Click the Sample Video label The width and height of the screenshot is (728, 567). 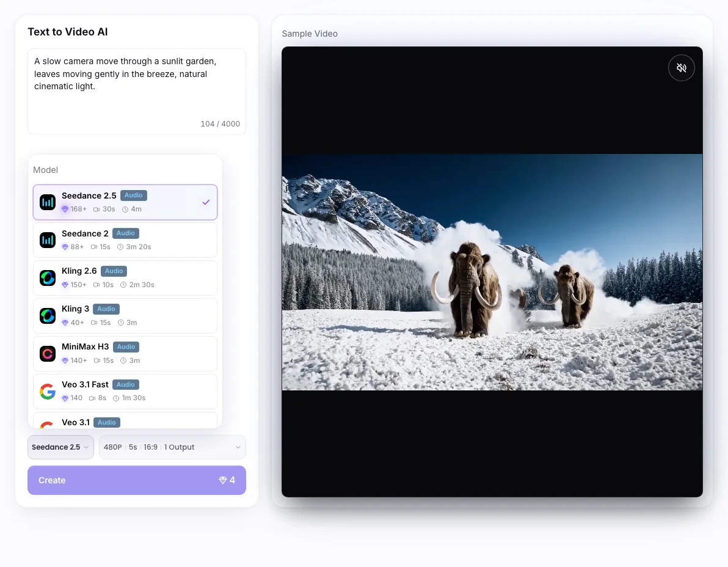coord(310,34)
